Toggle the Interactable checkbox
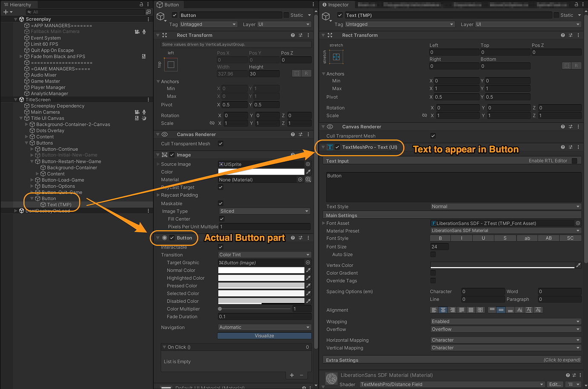Image resolution: width=588 pixels, height=389 pixels. pos(221,247)
